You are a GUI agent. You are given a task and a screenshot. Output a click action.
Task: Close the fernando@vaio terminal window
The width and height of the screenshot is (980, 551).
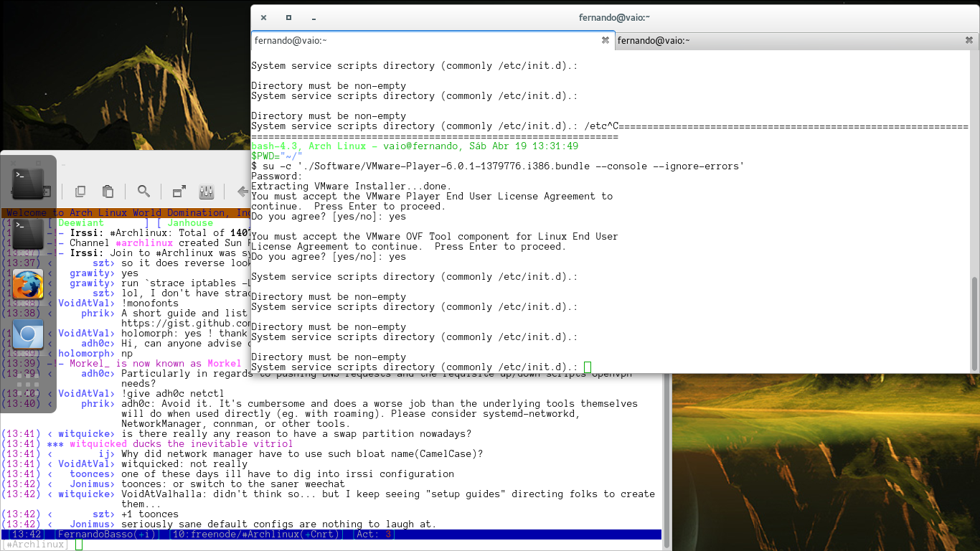[x=263, y=18]
